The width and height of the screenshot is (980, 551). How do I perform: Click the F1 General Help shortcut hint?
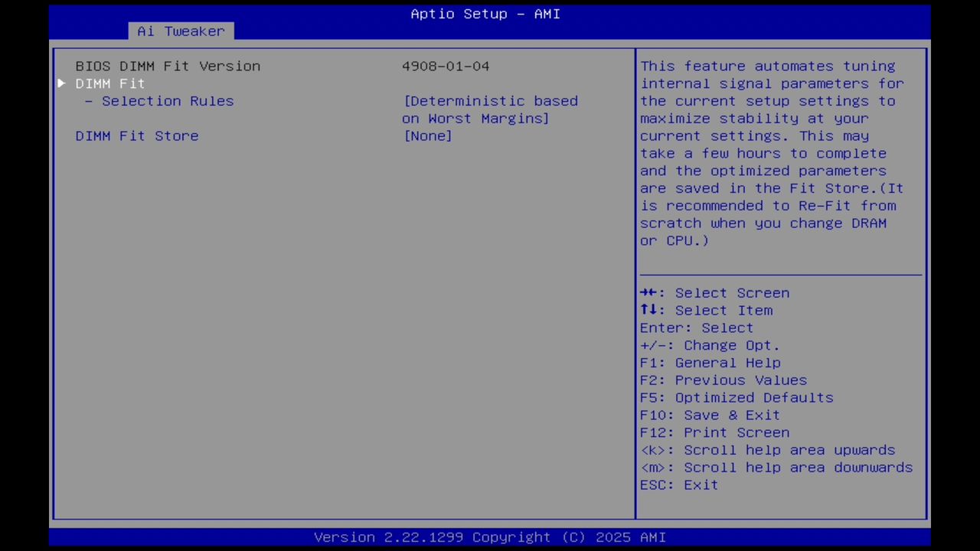710,362
